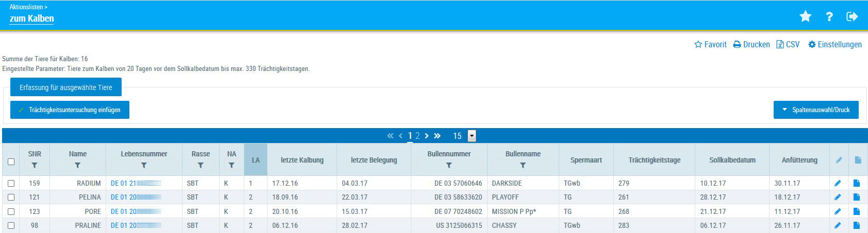Open help via question mark icon
The image size is (868, 233).
(829, 17)
